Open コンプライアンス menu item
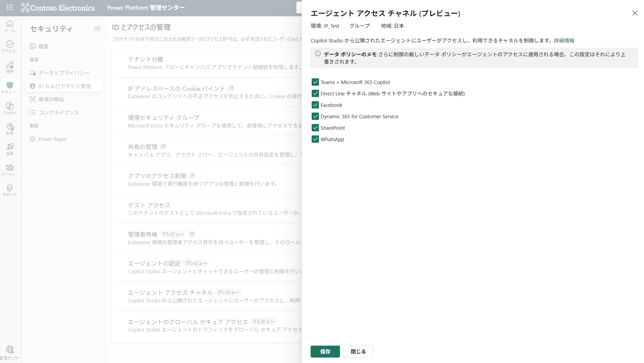This screenshot has height=363, width=644. click(x=64, y=112)
